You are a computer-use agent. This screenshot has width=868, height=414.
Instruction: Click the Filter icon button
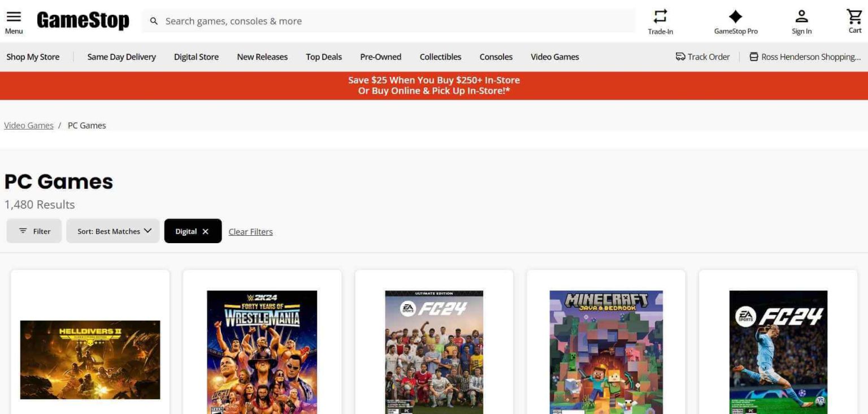tap(23, 231)
